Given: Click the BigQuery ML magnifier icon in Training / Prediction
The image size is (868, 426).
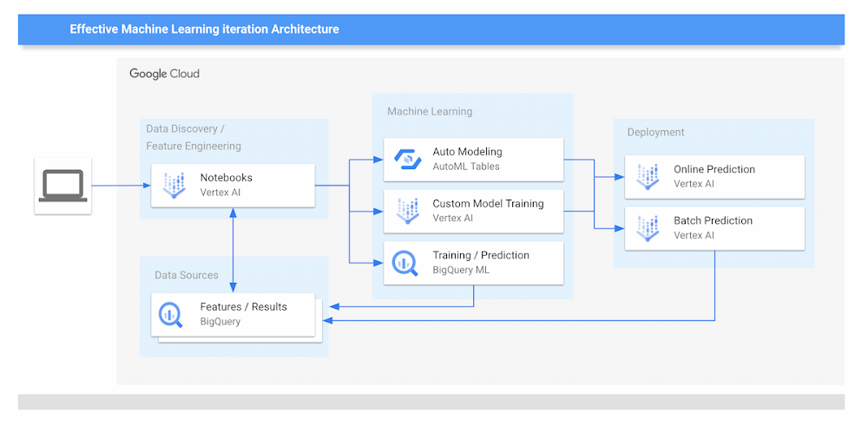Looking at the screenshot, I should 405,263.
